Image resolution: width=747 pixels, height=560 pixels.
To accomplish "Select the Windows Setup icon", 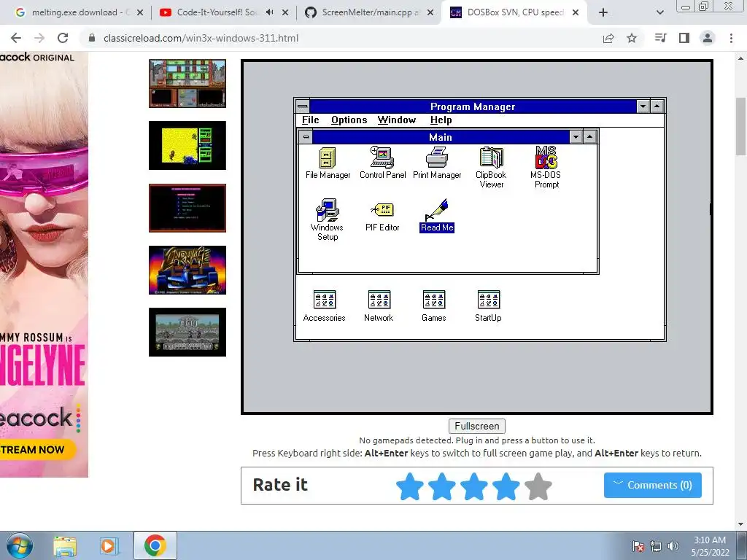I will coord(328,219).
